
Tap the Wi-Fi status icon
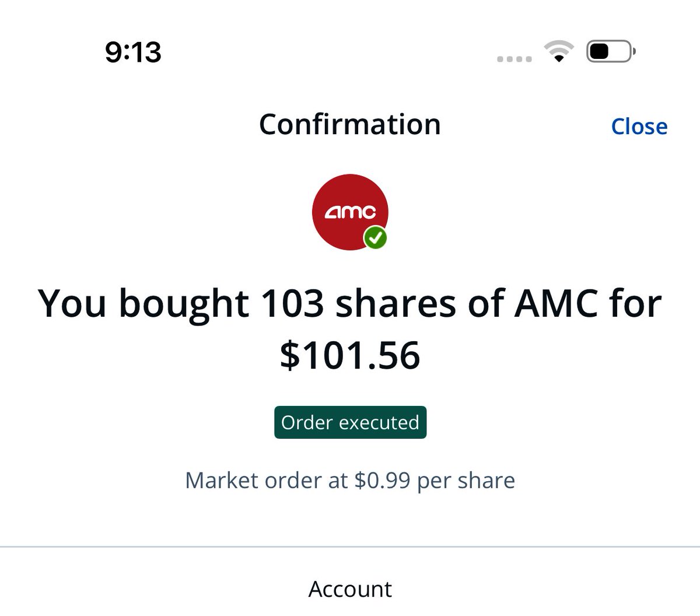[558, 52]
